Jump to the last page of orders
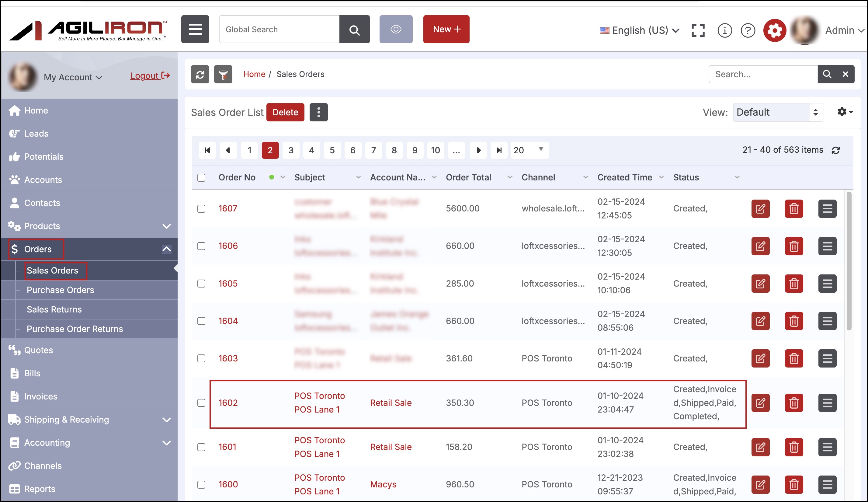The image size is (868, 502). coord(499,150)
